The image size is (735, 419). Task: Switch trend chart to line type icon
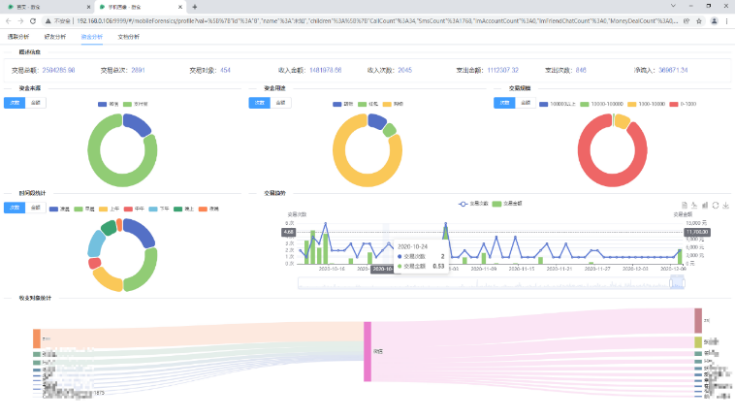[x=694, y=205]
